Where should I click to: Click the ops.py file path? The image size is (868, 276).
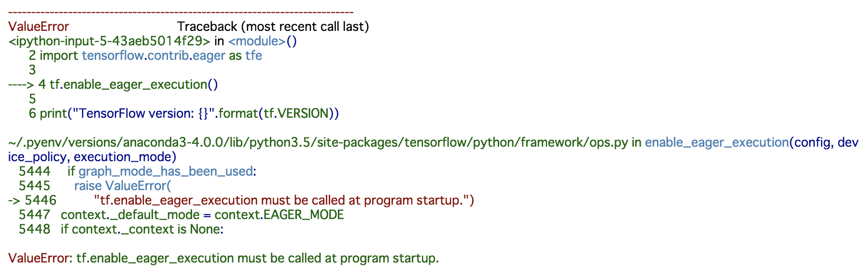(x=318, y=142)
